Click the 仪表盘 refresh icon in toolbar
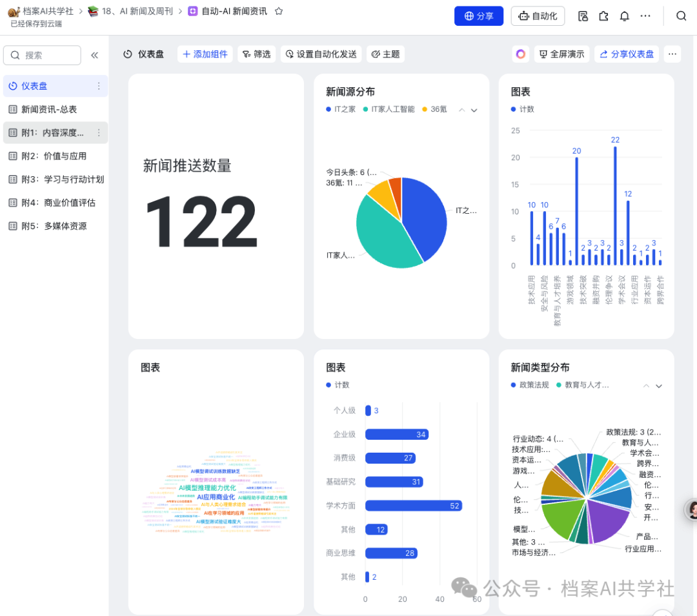 128,54
